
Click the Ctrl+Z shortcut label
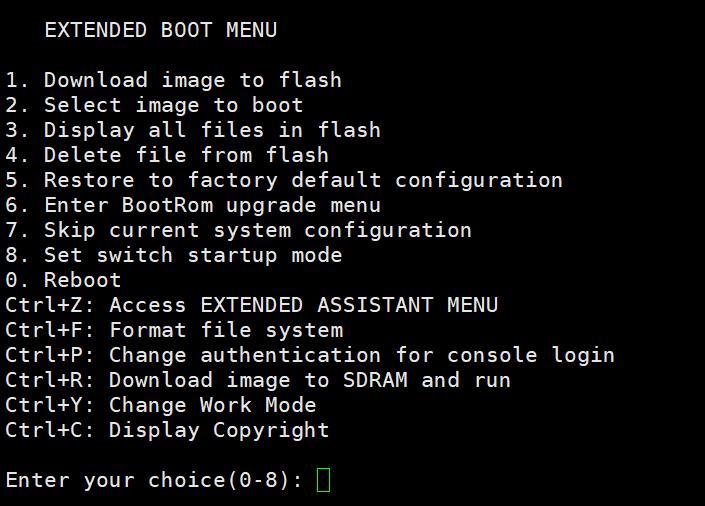click(49, 305)
